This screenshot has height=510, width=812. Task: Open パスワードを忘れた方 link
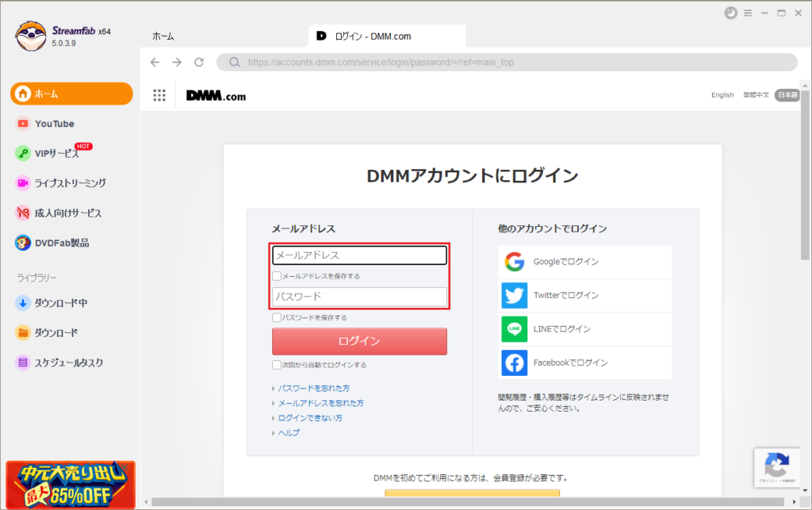[313, 388]
